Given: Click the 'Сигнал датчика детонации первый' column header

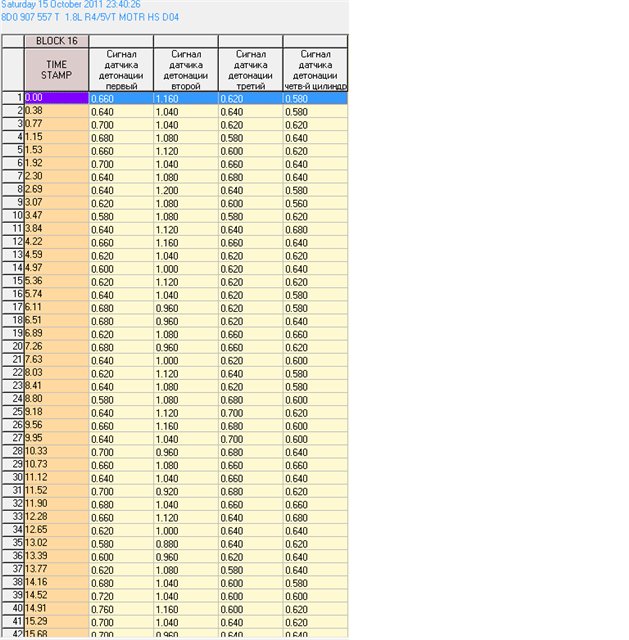Looking at the screenshot, I should click(x=121, y=70).
